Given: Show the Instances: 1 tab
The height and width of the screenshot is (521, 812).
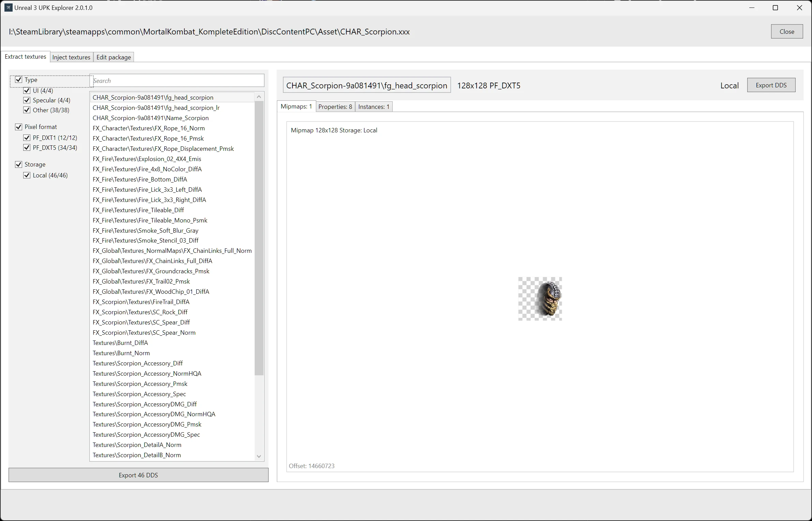Looking at the screenshot, I should click(x=374, y=107).
